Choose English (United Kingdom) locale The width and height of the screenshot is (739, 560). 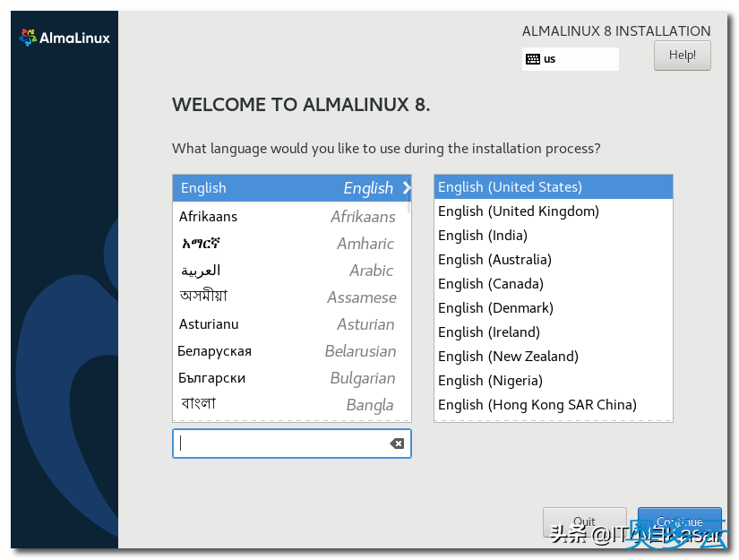[518, 211]
